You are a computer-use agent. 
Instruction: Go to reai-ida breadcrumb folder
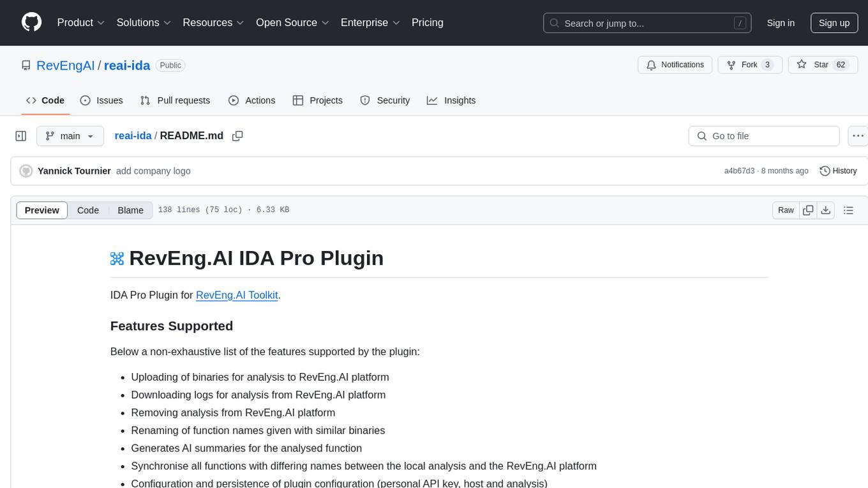pyautogui.click(x=133, y=135)
